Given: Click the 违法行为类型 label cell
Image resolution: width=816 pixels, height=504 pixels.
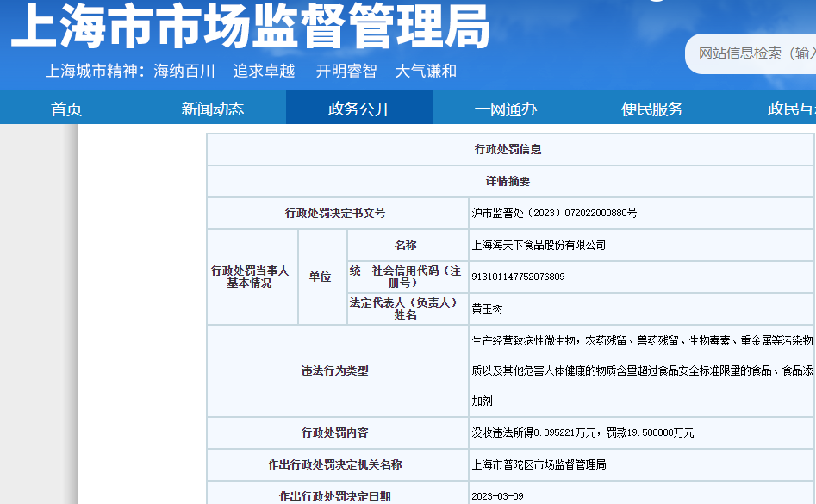Looking at the screenshot, I should pyautogui.click(x=335, y=370).
